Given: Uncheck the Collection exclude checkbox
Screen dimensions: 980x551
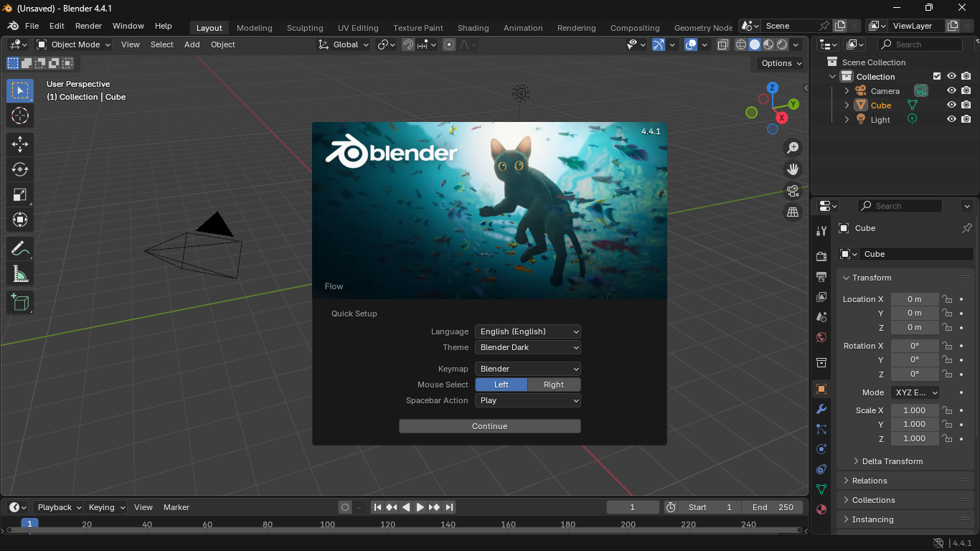Looking at the screenshot, I should (x=936, y=76).
